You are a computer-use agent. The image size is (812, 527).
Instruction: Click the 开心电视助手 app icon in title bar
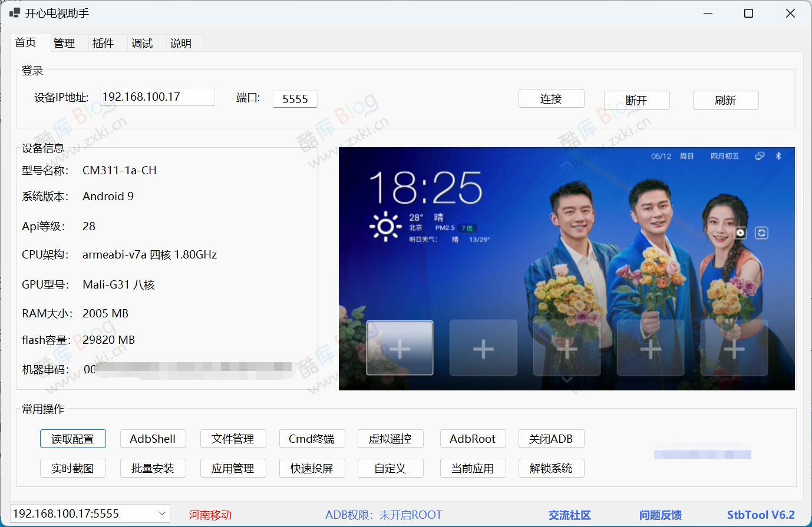[x=14, y=13]
